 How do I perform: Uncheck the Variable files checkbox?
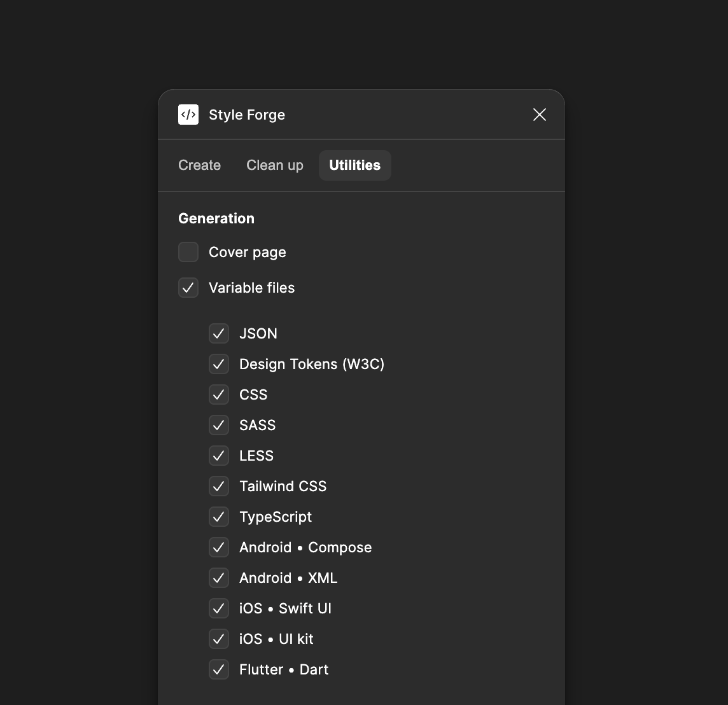pyautogui.click(x=188, y=288)
